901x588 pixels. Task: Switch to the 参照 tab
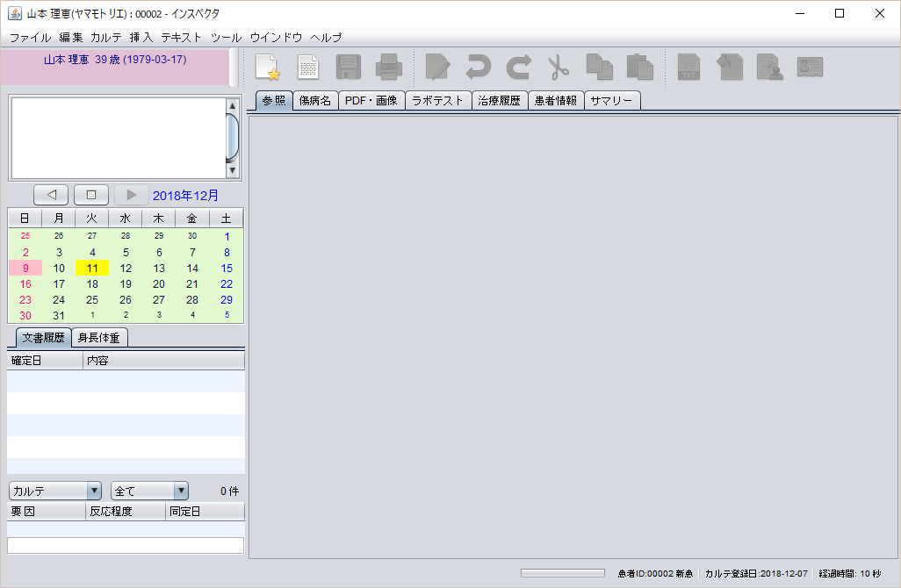(x=274, y=101)
